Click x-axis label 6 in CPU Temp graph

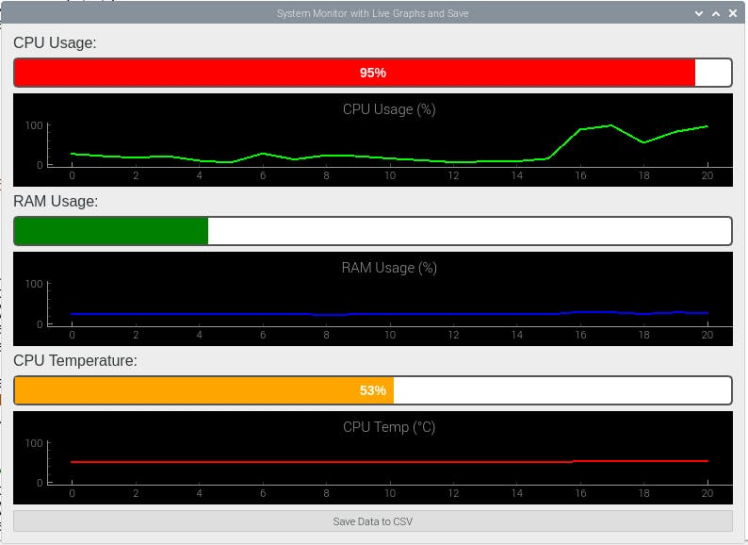[x=263, y=493]
